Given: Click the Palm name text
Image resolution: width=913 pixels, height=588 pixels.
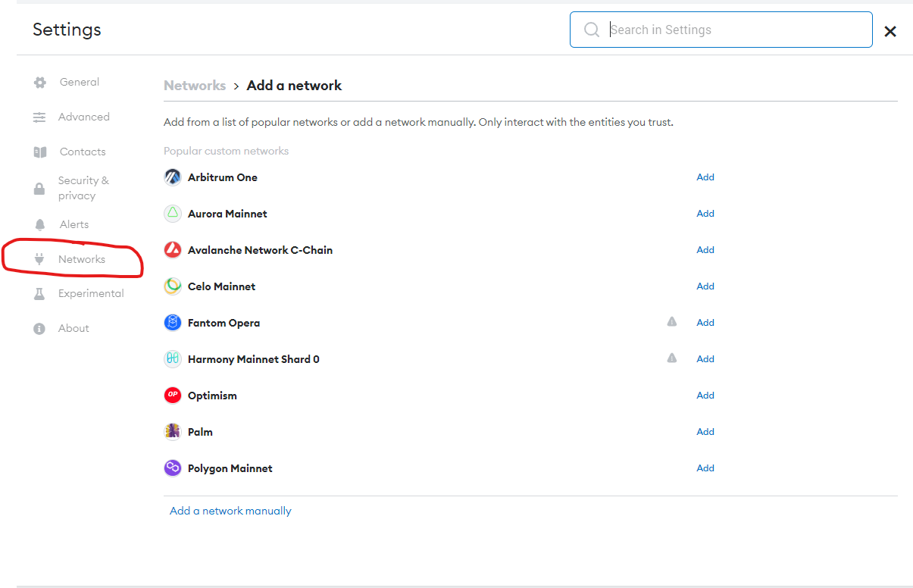Looking at the screenshot, I should click(200, 432).
